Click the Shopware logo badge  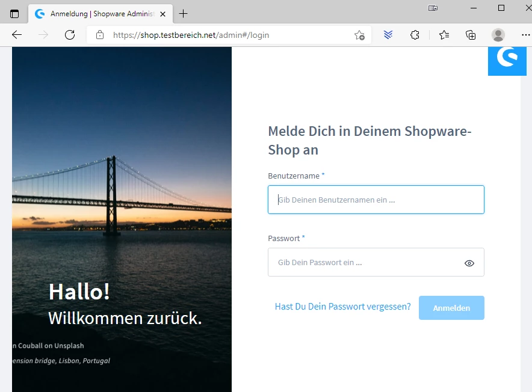pos(507,59)
